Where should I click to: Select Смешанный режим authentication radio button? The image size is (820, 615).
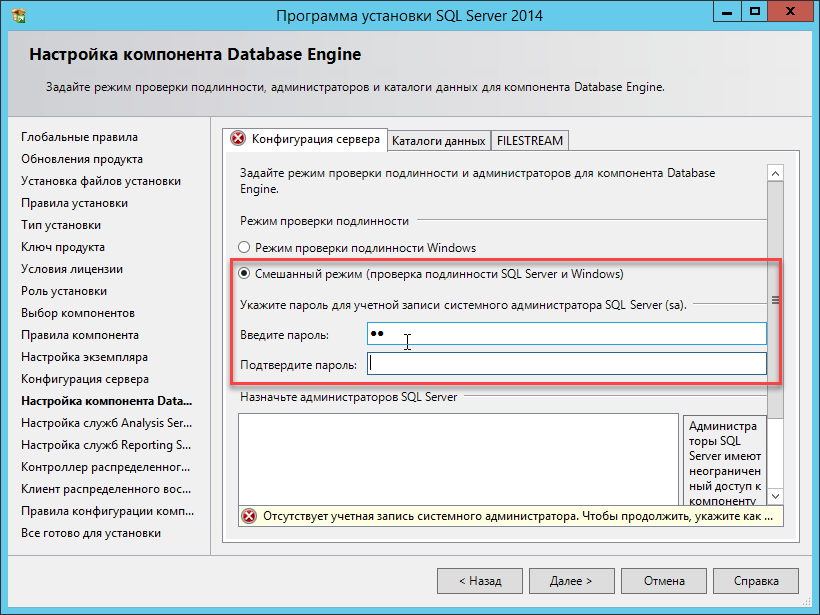point(244,273)
